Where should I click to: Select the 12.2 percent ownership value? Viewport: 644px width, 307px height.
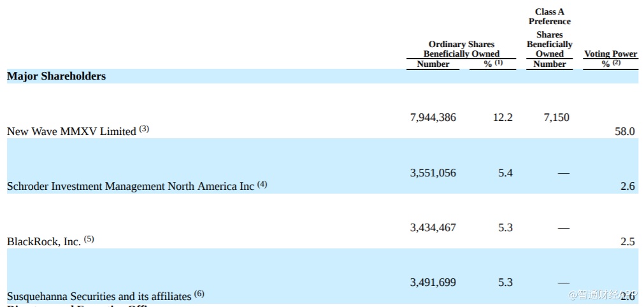(x=503, y=118)
